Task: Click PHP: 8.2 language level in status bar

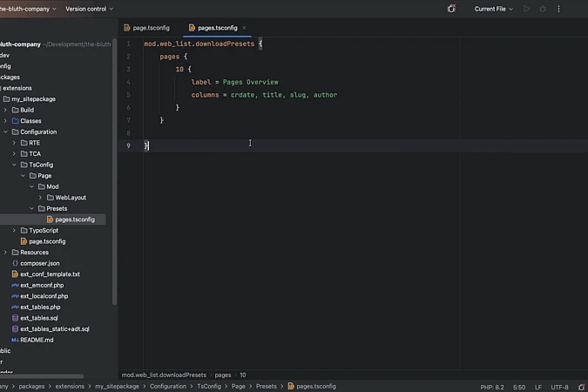Action: point(492,387)
